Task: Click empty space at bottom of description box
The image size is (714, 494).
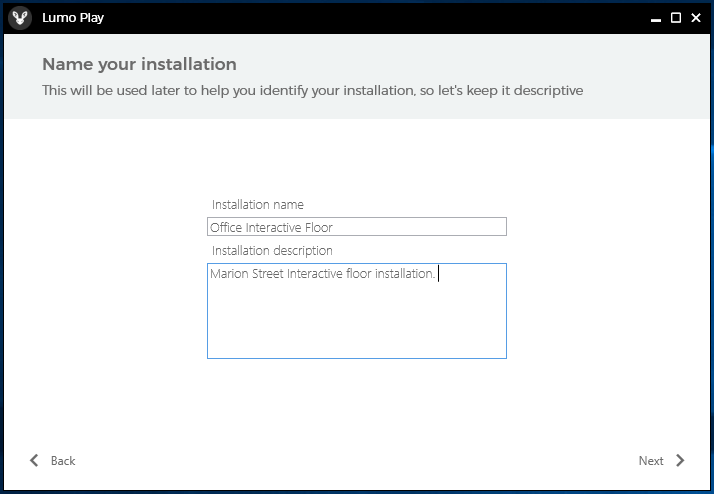Action: tap(357, 335)
